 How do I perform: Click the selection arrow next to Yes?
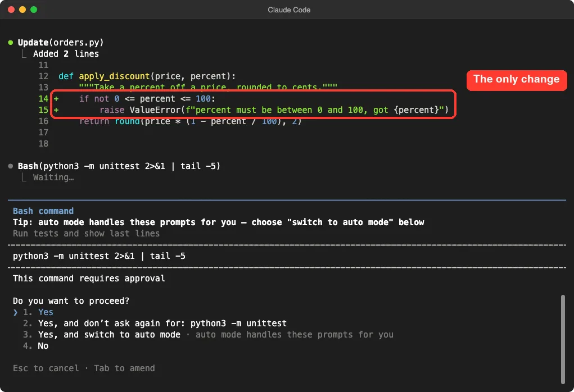(x=15, y=312)
